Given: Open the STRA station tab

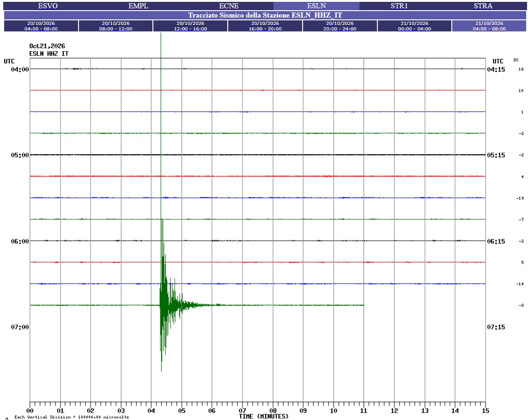Looking at the screenshot, I should [483, 6].
